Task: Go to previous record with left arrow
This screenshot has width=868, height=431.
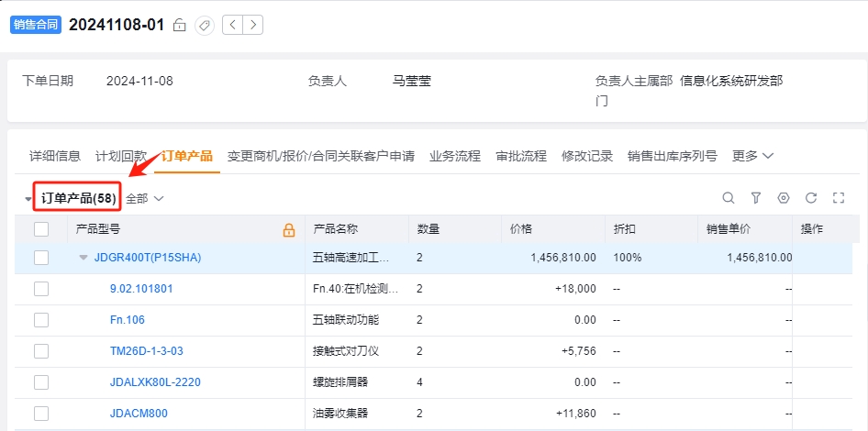Action: (232, 25)
